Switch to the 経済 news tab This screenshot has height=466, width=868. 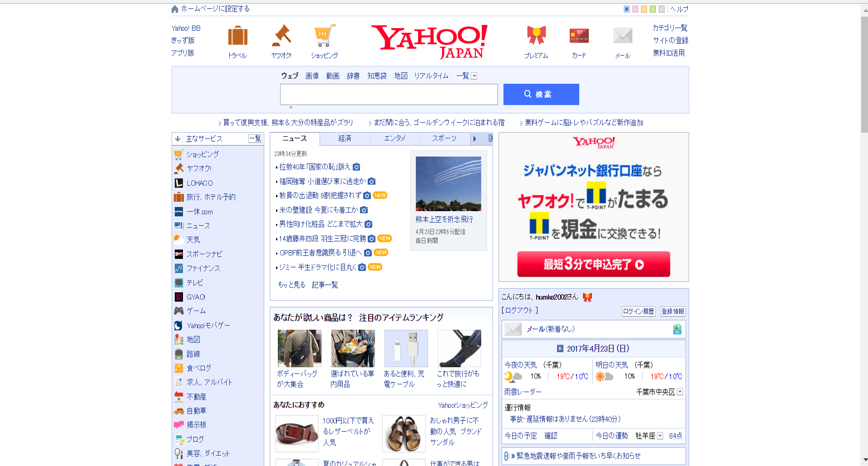(345, 139)
